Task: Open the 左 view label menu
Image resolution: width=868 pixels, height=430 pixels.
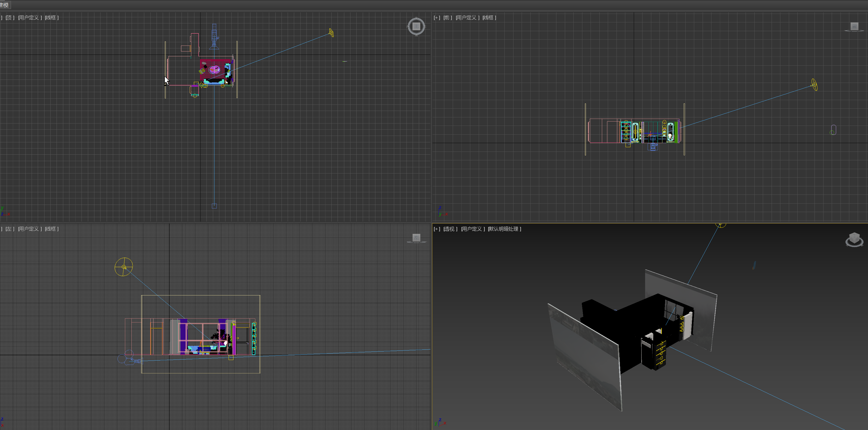Action: tap(9, 229)
